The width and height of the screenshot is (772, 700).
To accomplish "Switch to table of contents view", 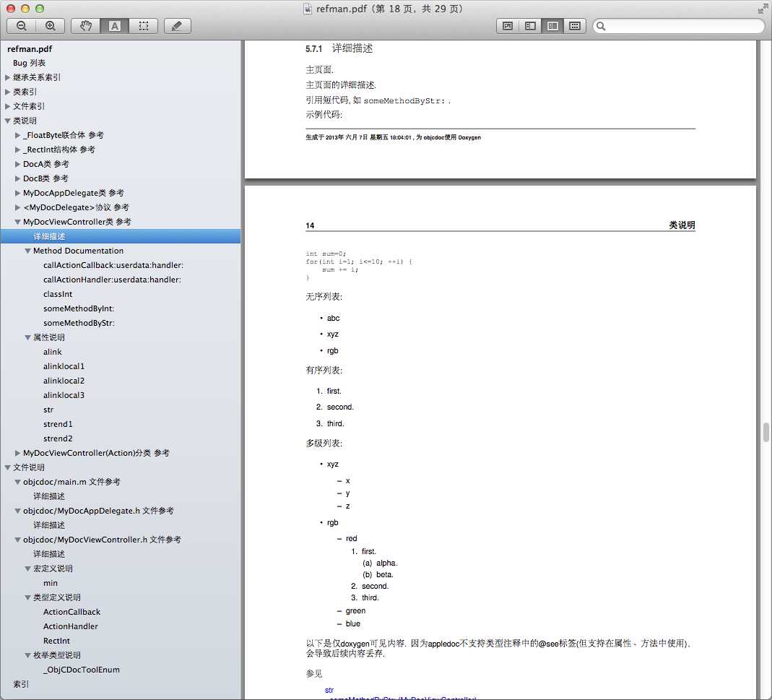I will (552, 26).
